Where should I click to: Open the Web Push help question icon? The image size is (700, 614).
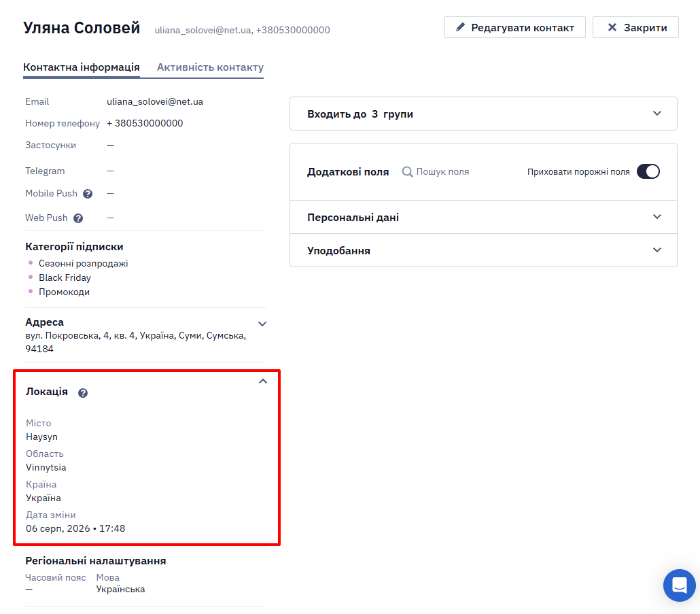pyautogui.click(x=78, y=218)
